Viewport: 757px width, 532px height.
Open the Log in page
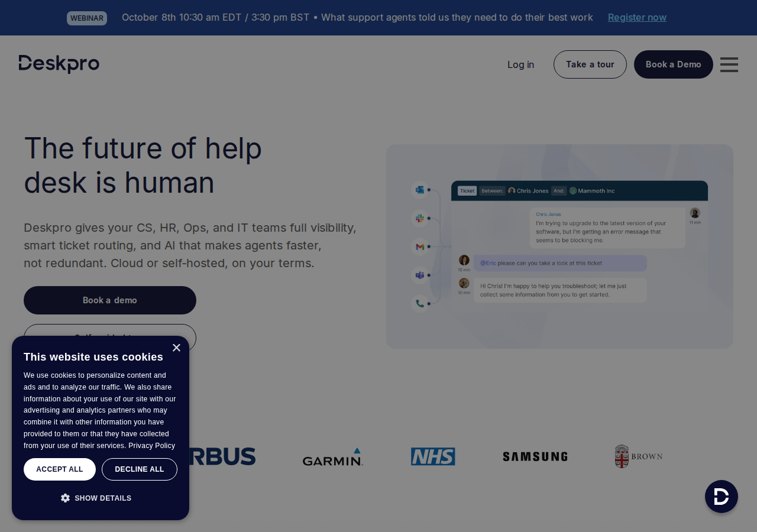pyautogui.click(x=520, y=64)
